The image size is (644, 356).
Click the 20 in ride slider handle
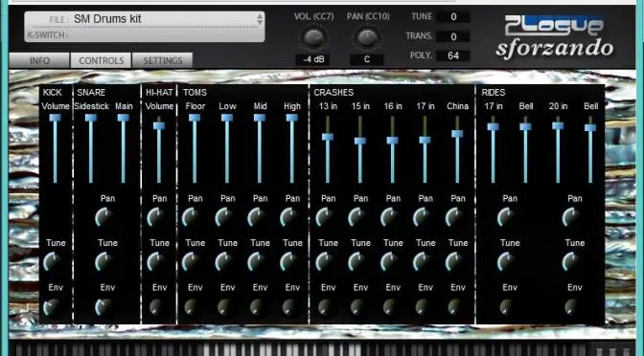pyautogui.click(x=558, y=125)
